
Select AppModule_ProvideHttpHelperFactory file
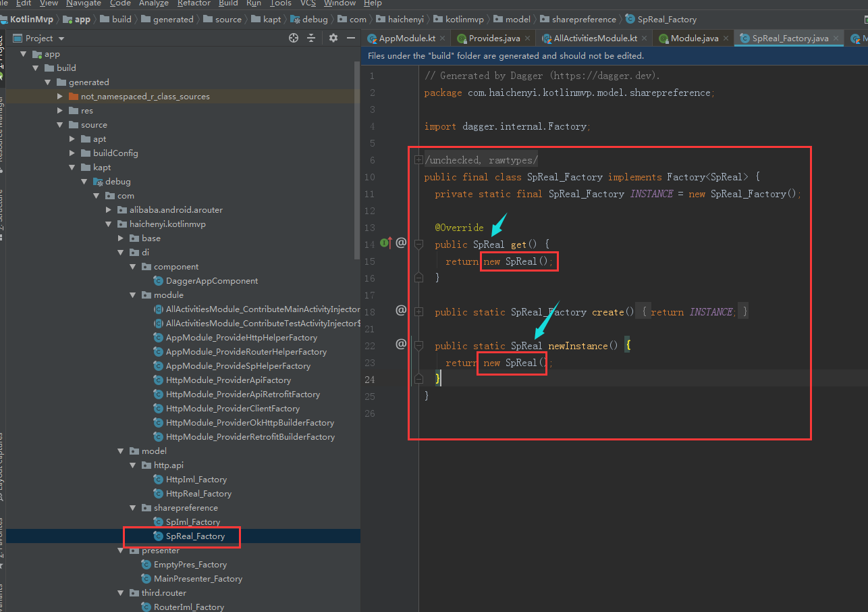tap(242, 338)
